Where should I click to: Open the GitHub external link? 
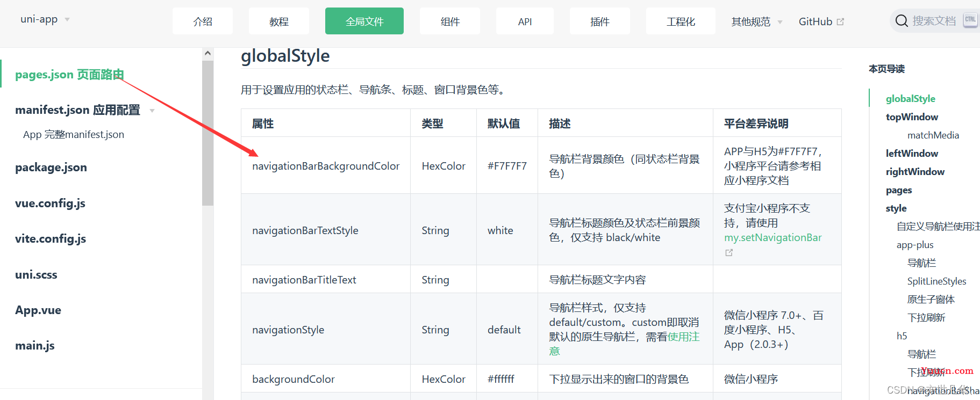[821, 21]
